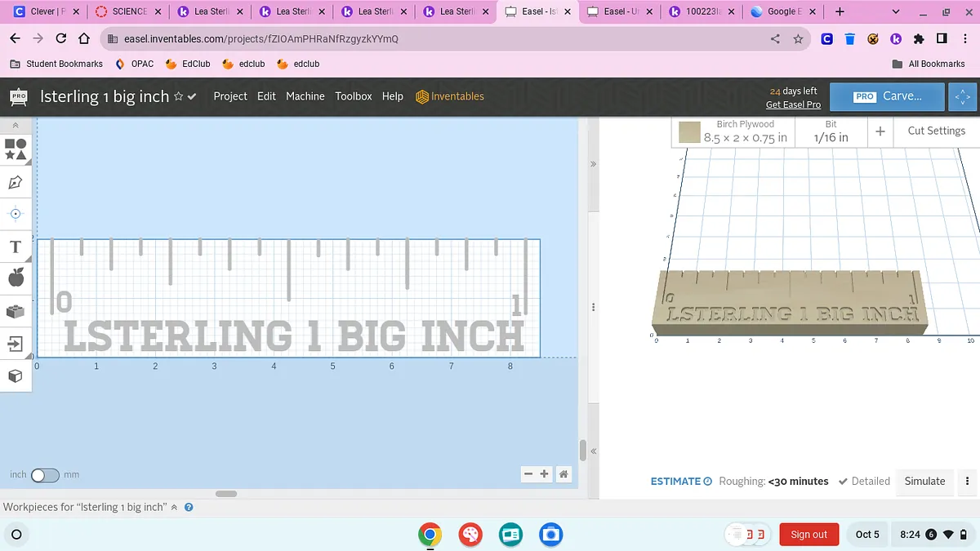The height and width of the screenshot is (551, 980).
Task: Click the Get Easel Pro link
Action: click(792, 104)
